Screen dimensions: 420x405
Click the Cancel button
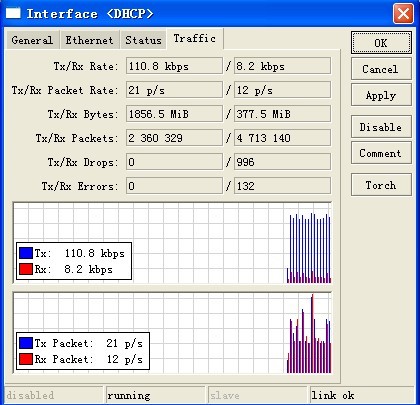click(x=381, y=69)
